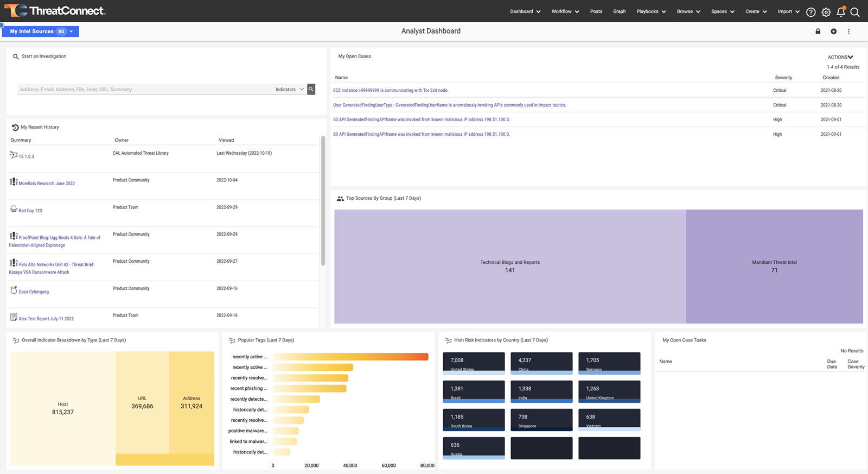Click the My Recent History scrollbar
This screenshot has width=868, height=474.
(323, 201)
